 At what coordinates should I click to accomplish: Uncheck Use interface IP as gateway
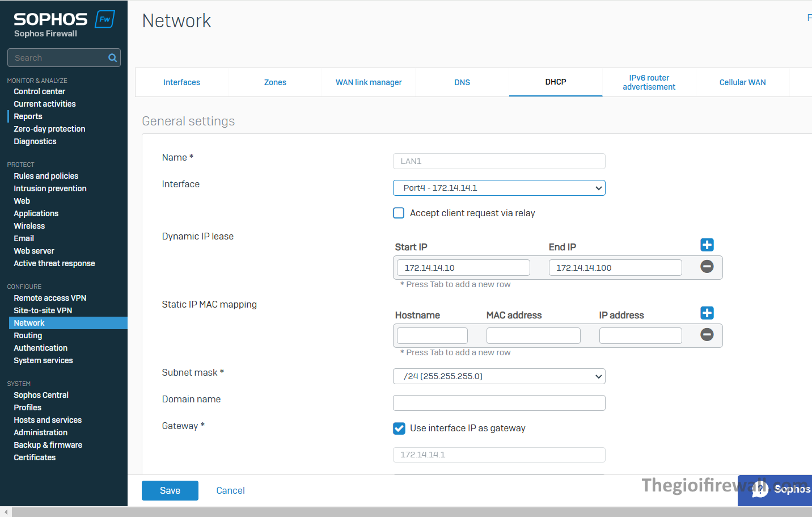pos(399,428)
